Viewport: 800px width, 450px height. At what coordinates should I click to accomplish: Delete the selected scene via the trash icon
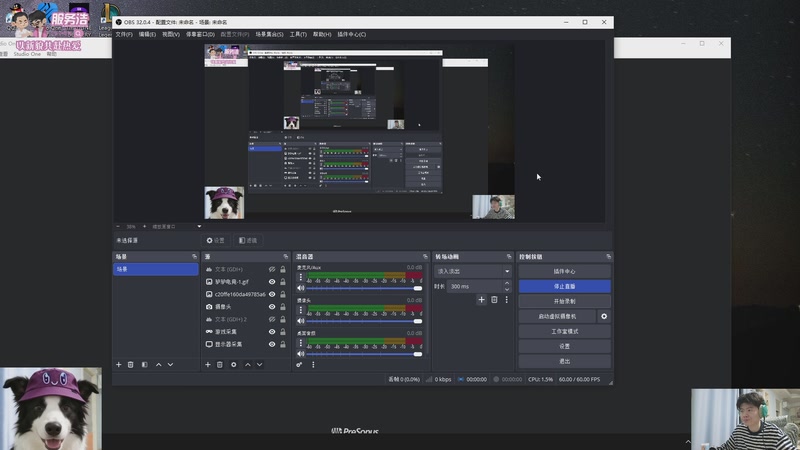point(131,365)
